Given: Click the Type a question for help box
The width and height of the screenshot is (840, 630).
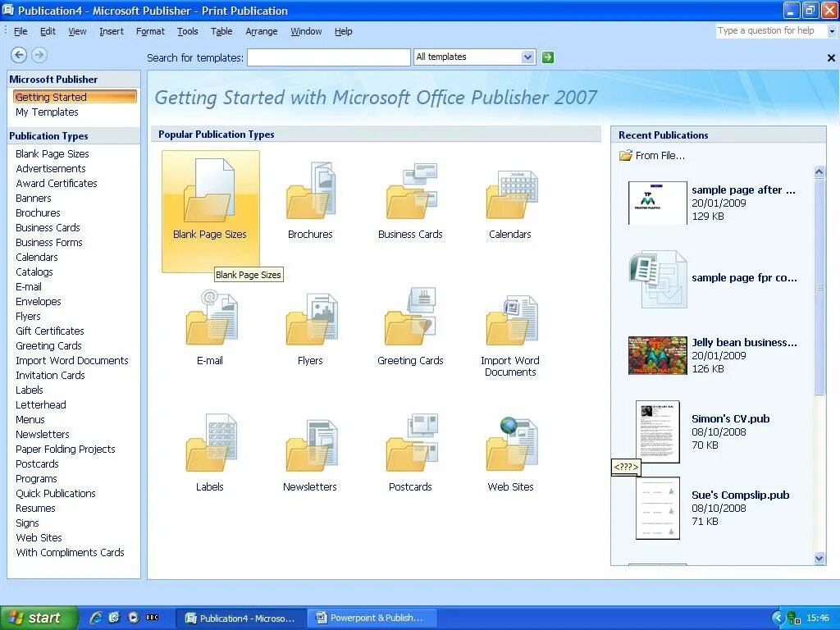Looking at the screenshot, I should [771, 31].
